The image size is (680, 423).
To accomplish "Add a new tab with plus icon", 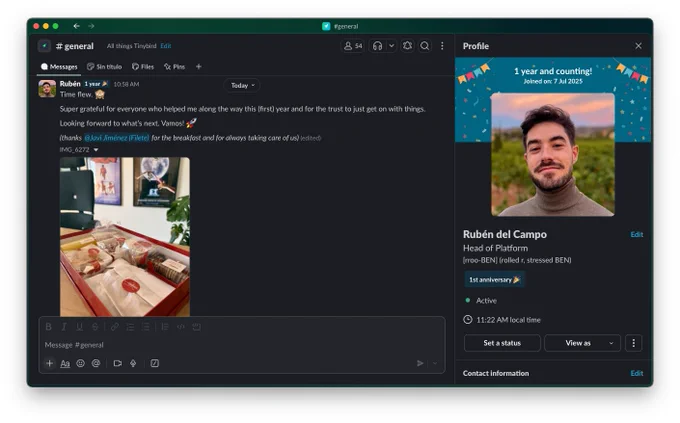I will click(199, 66).
